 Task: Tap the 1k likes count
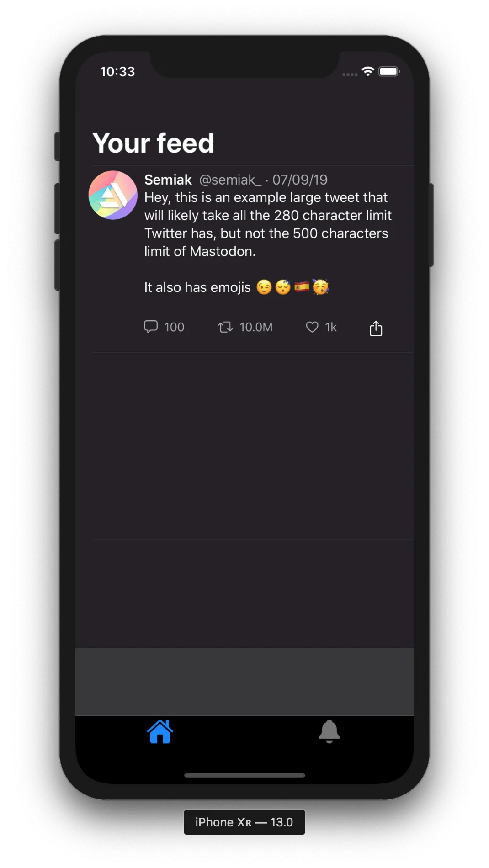pyautogui.click(x=331, y=327)
